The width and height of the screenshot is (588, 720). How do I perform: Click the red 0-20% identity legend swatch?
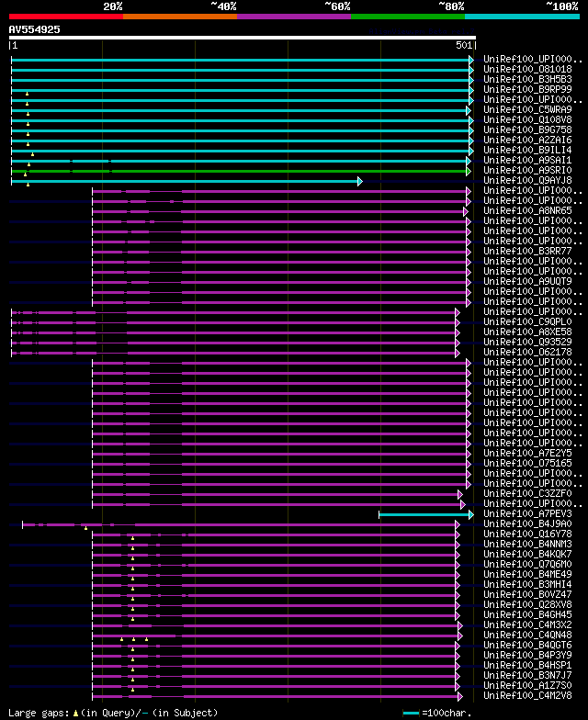coord(66,17)
